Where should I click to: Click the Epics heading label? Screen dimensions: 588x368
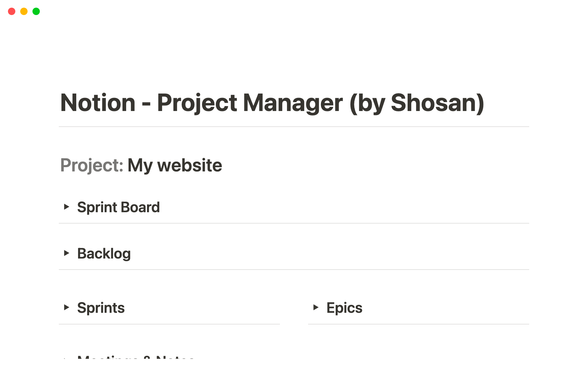pos(344,308)
